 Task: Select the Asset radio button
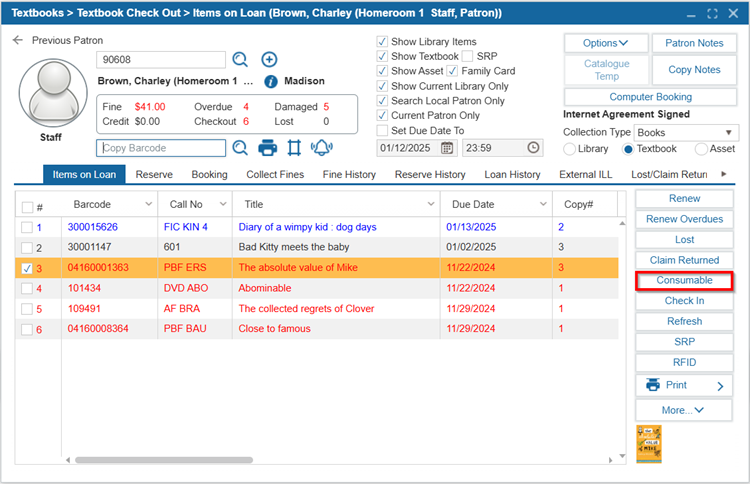(x=701, y=149)
